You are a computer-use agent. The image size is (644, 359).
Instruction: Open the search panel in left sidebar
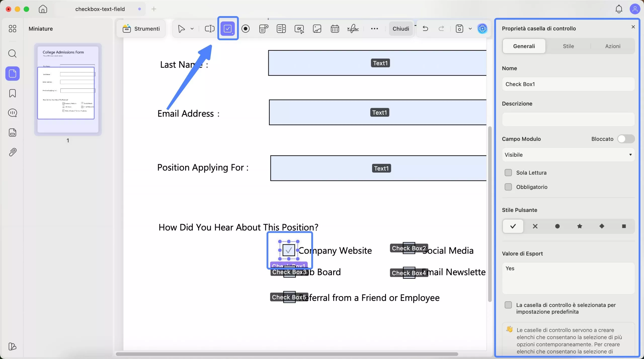coord(12,54)
